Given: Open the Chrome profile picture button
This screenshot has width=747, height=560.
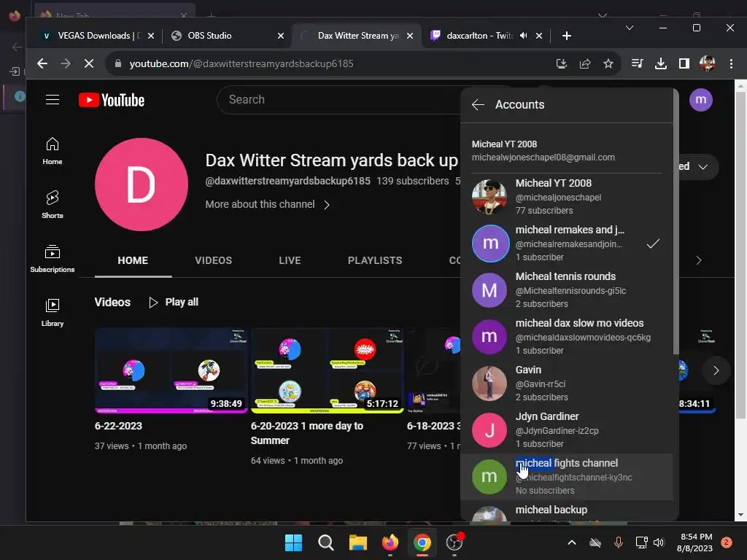Looking at the screenshot, I should 708,63.
